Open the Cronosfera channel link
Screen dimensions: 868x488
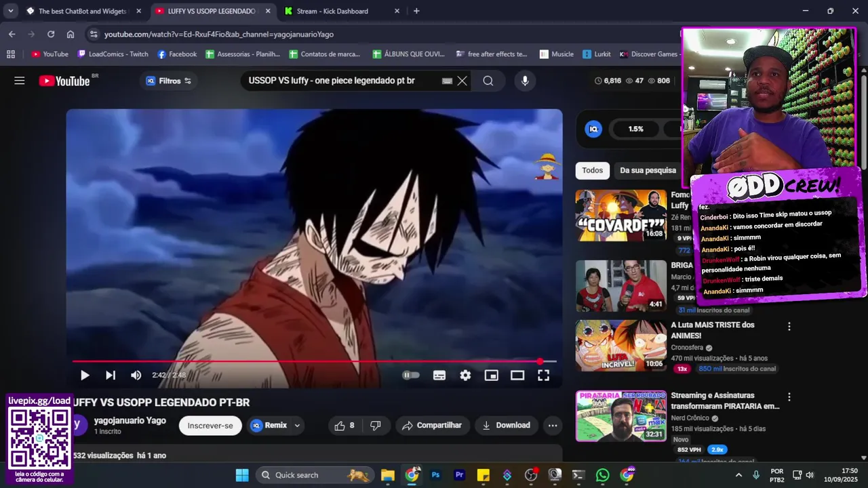pyautogui.click(x=687, y=348)
